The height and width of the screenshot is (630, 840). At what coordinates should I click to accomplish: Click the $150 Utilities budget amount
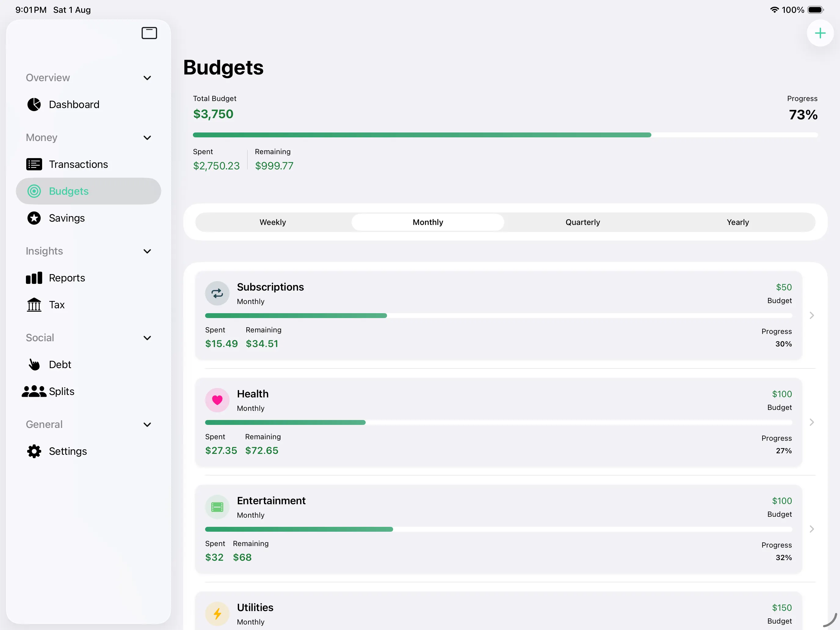(x=782, y=608)
